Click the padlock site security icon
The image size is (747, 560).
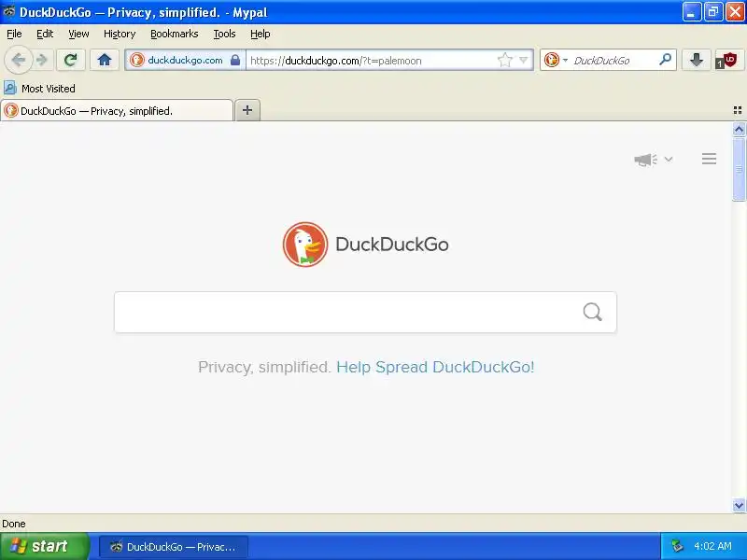point(235,60)
